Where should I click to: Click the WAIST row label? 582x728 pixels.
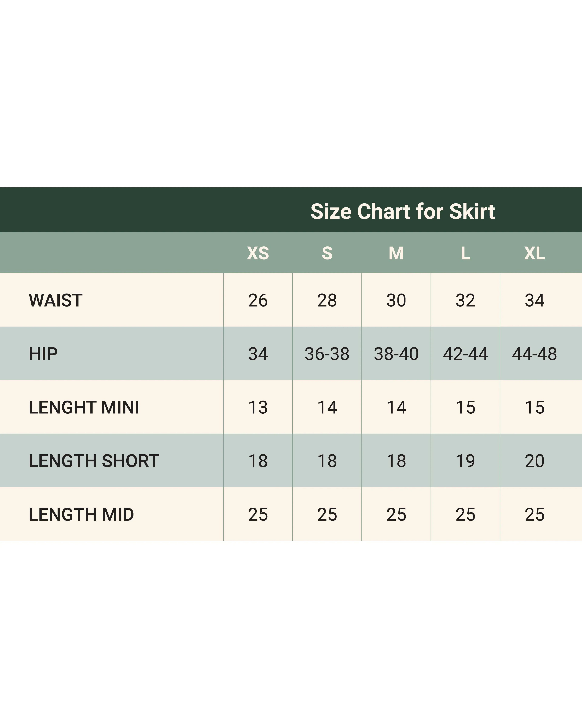[x=56, y=300]
